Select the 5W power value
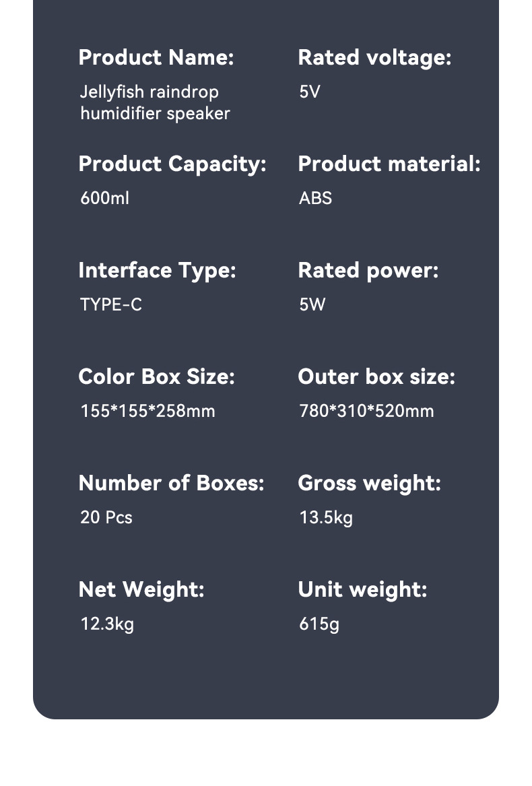Screen dimensions: 532x786 (312, 304)
